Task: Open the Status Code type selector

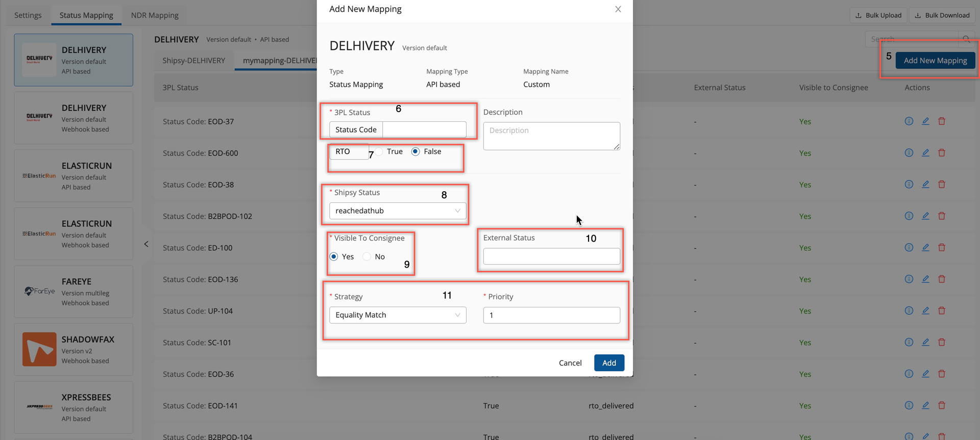Action: click(x=356, y=130)
